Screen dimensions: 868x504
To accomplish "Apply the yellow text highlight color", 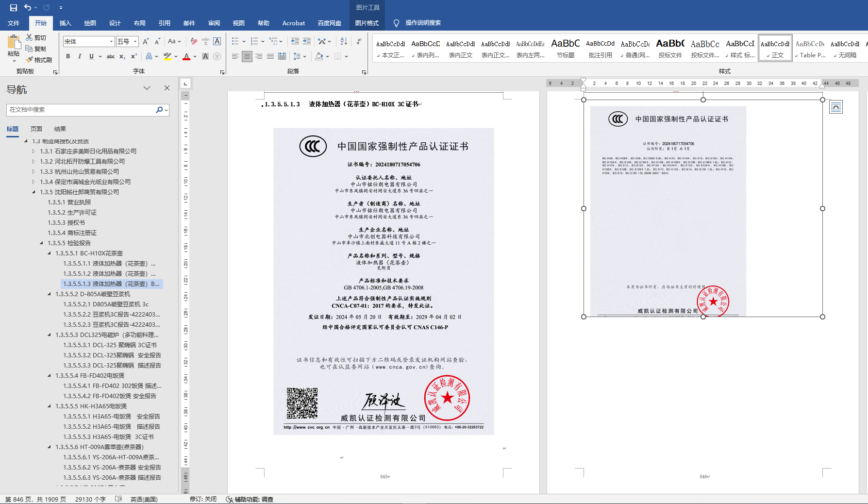I will point(167,56).
